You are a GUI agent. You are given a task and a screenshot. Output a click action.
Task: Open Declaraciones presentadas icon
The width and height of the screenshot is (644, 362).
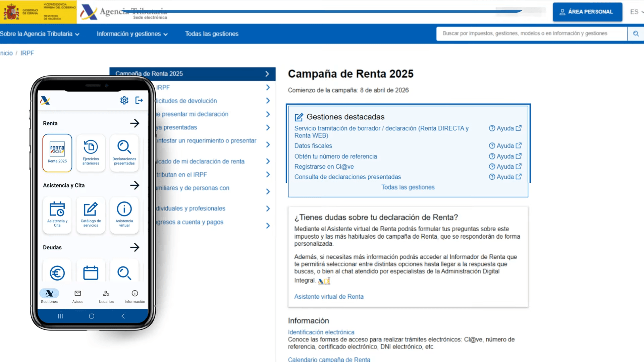point(124,153)
